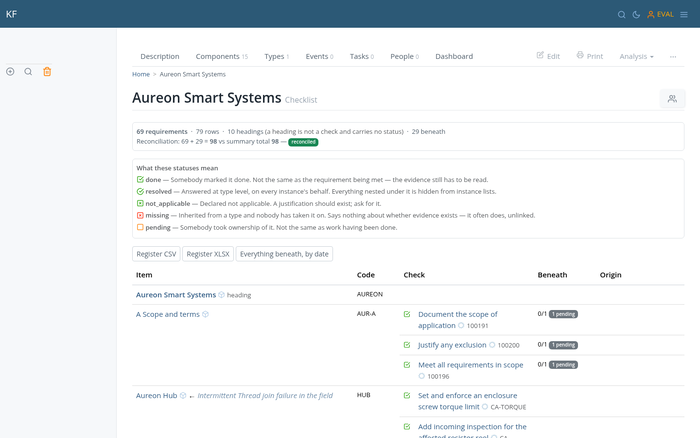Click the Item column header
Viewport: 700px width, 438px height.
tap(144, 275)
